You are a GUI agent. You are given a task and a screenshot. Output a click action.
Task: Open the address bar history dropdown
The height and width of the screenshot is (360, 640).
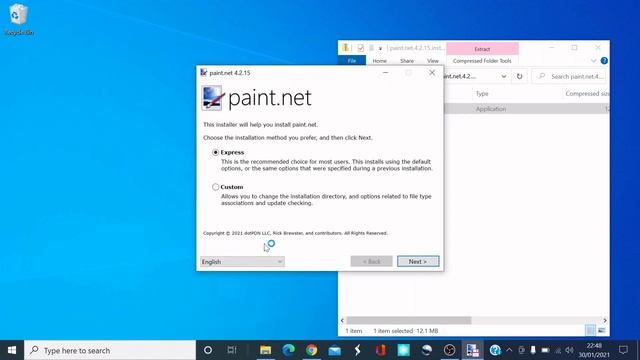coord(504,76)
